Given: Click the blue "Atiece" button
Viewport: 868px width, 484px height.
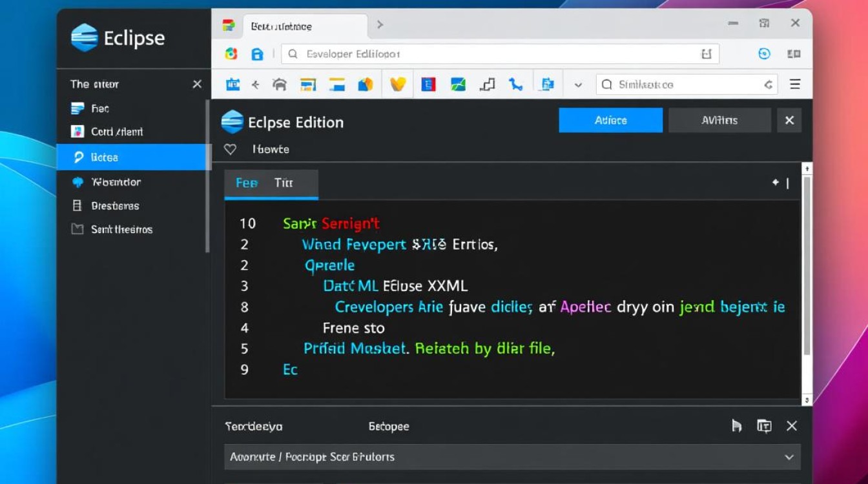Looking at the screenshot, I should (x=610, y=120).
